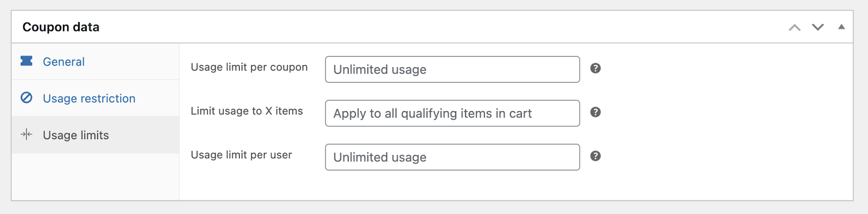Click the Usage limits arrows icon
The width and height of the screenshot is (868, 214).
point(27,134)
